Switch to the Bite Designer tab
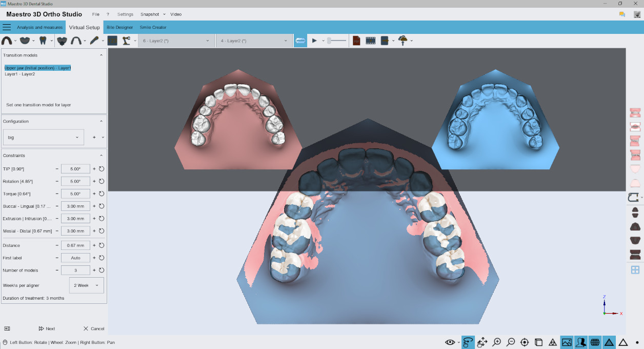This screenshot has height=349, width=644. (x=120, y=27)
